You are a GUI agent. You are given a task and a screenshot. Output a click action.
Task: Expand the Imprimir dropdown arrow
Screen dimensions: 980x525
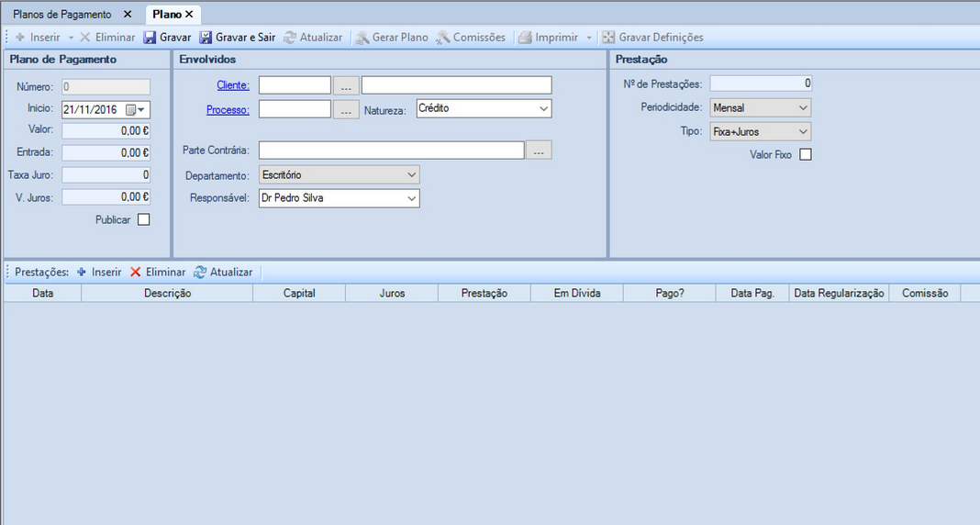point(589,38)
